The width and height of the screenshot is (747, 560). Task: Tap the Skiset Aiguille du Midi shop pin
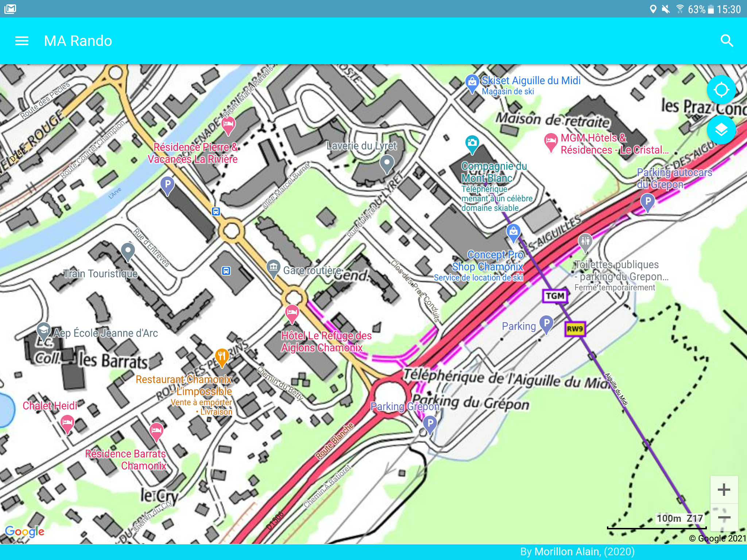472,84
